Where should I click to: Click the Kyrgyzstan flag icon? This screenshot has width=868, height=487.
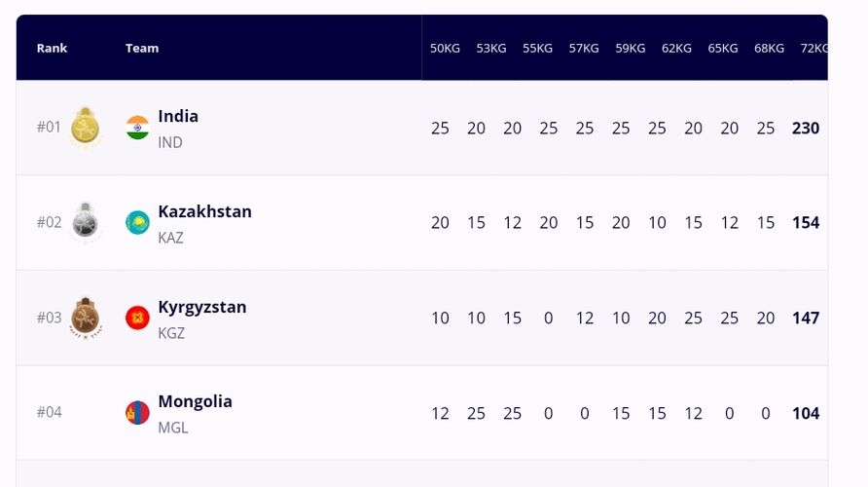(137, 318)
